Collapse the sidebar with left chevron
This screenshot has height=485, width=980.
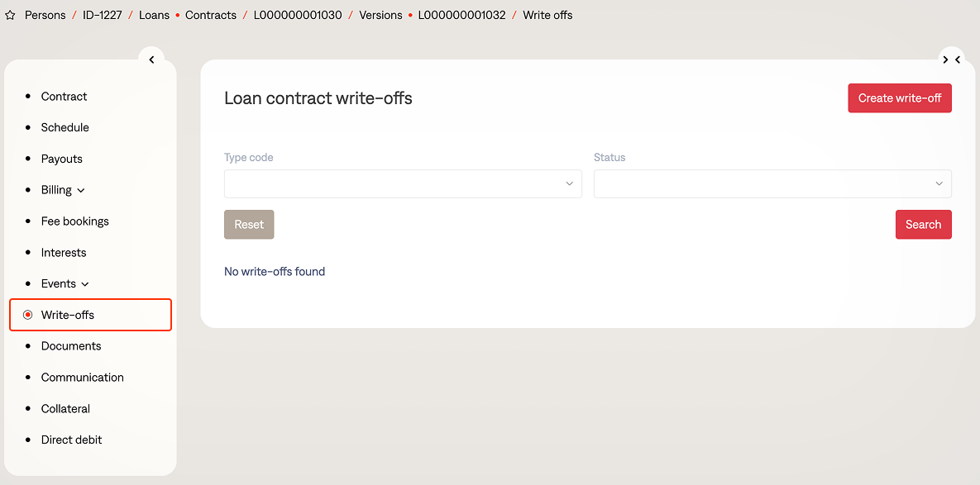[x=151, y=59]
